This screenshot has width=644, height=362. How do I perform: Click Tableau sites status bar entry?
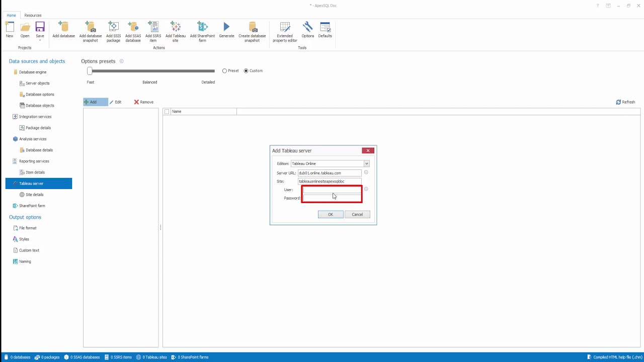pos(151,357)
